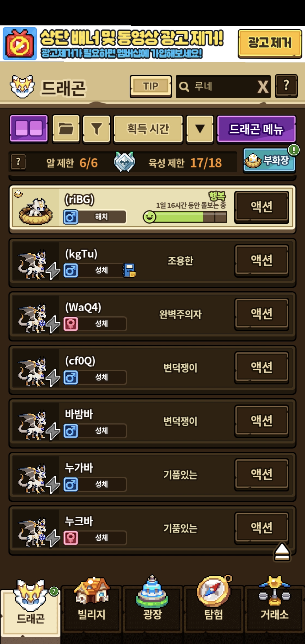Jump to top with the white arrow
305x644 pixels.
pos(282,552)
